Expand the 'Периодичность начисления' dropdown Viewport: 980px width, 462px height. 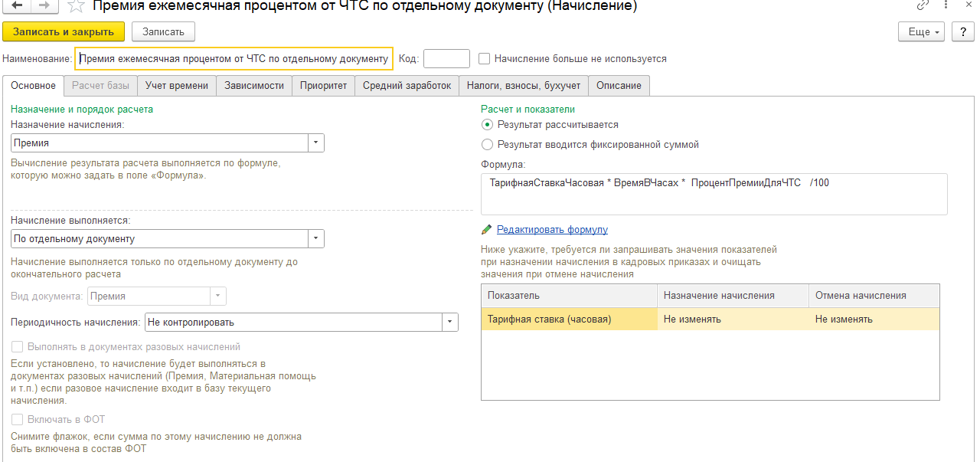450,323
